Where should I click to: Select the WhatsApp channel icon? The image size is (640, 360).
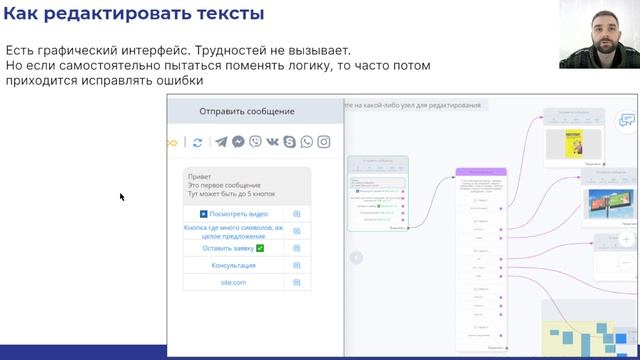(307, 142)
